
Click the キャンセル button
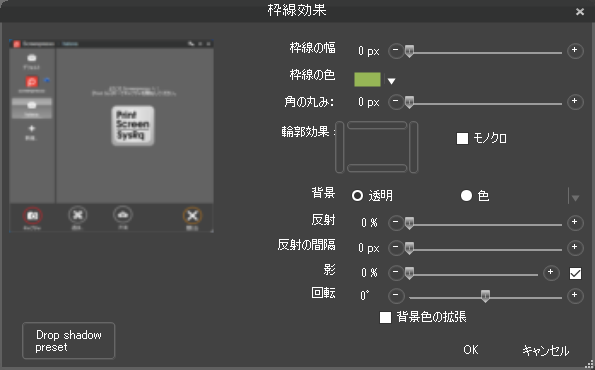pos(545,350)
